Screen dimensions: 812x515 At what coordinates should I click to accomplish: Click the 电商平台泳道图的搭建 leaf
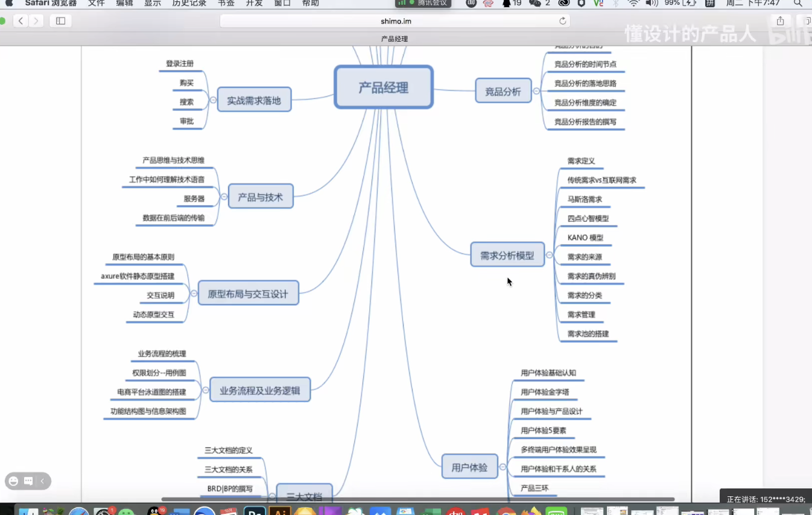pyautogui.click(x=151, y=392)
